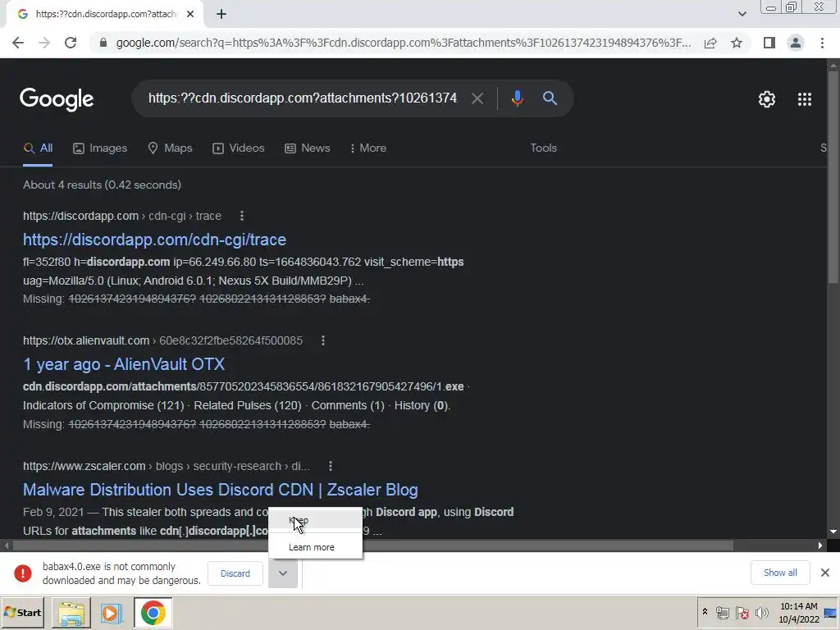Viewport: 840px width, 630px height.
Task: Choose Keep in download menu
Action: pyautogui.click(x=315, y=521)
